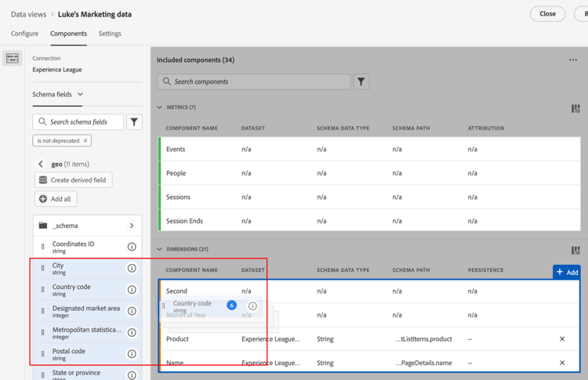588x380 pixels.
Task: Open the Settings tab
Action: (x=110, y=34)
